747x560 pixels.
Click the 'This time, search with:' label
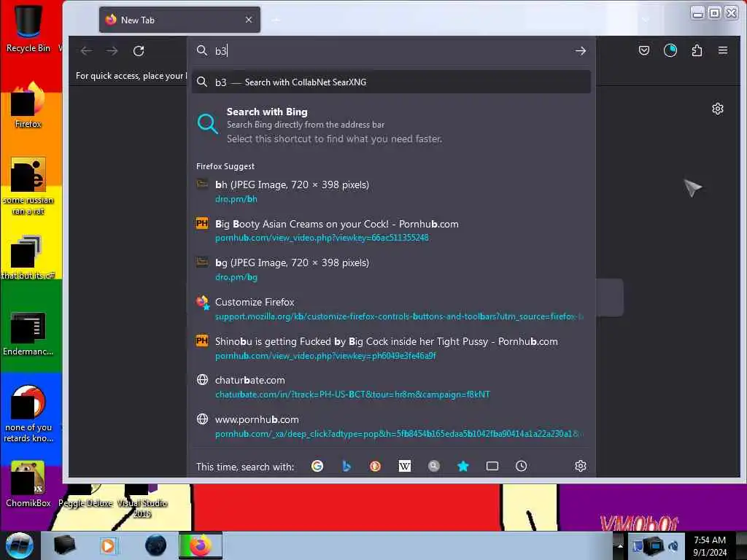point(245,467)
